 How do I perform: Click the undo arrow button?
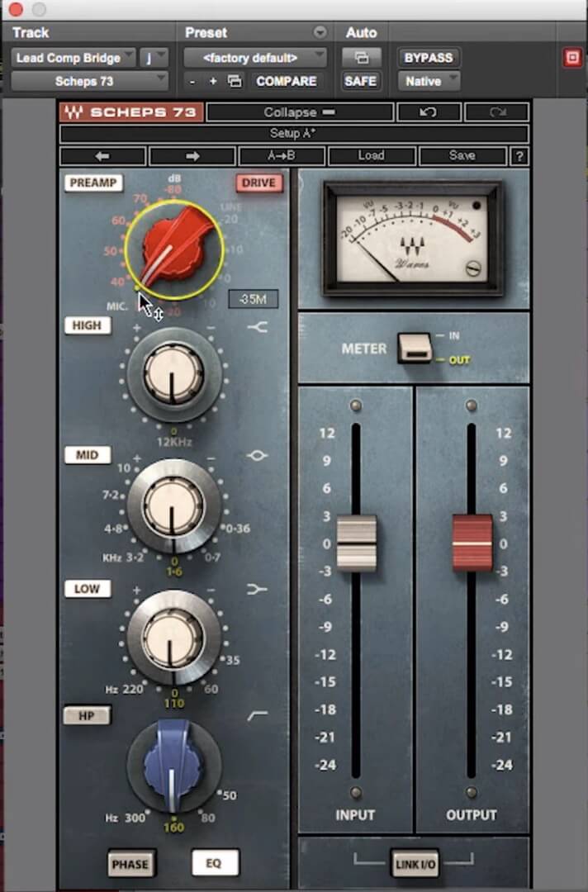pyautogui.click(x=429, y=112)
